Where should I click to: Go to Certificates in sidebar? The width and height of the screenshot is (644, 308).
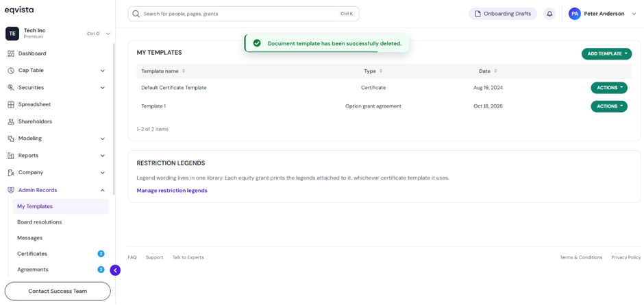32,254
